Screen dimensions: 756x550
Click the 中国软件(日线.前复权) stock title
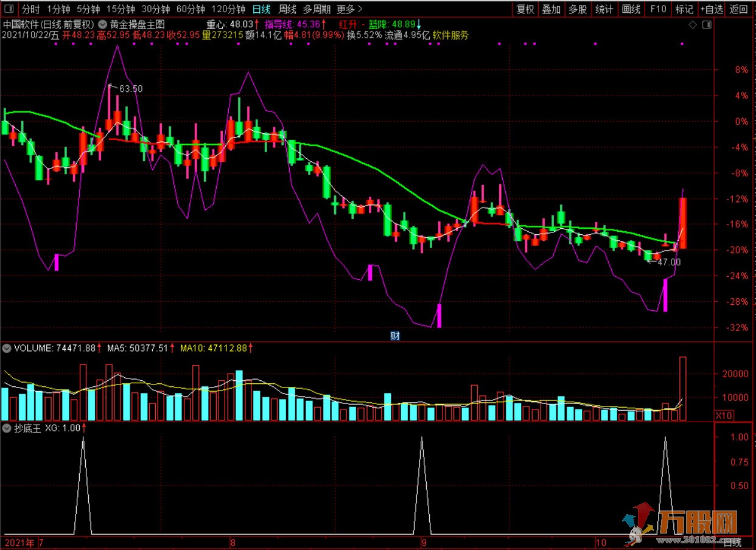tap(49, 25)
